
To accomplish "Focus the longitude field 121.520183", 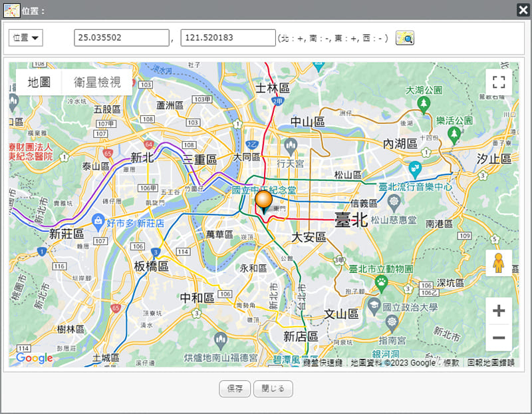I will [228, 38].
